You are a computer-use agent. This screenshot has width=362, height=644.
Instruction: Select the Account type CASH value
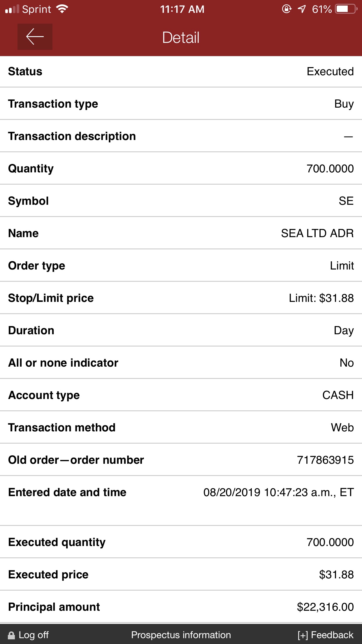pyautogui.click(x=338, y=395)
